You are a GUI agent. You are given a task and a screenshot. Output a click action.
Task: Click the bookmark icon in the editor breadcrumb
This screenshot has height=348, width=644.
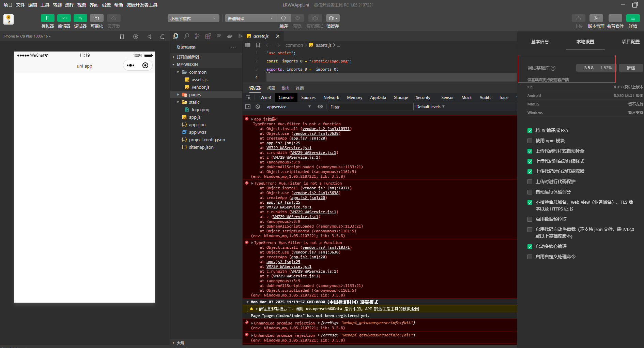click(x=258, y=45)
